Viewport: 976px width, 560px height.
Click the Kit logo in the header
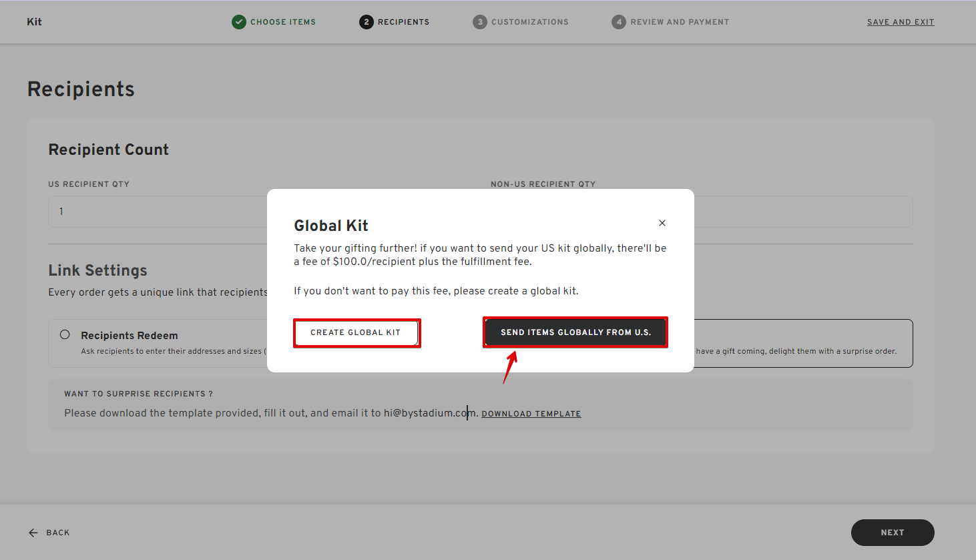tap(34, 22)
